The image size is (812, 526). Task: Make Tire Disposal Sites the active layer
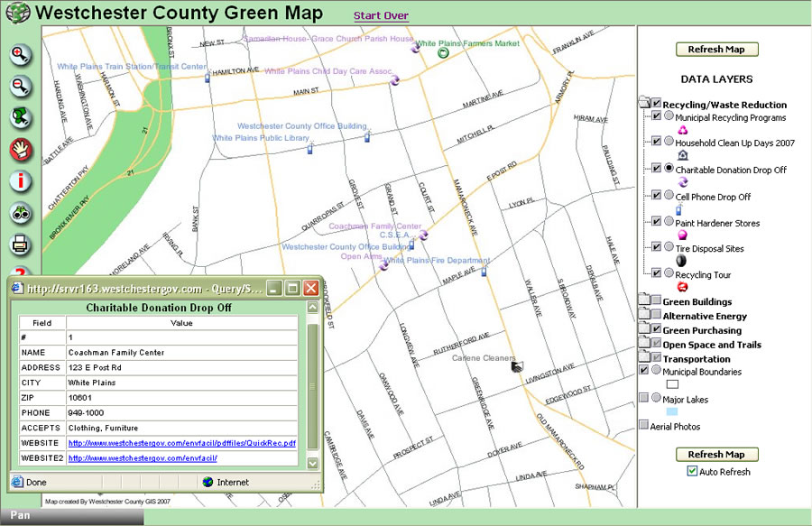[x=669, y=246]
